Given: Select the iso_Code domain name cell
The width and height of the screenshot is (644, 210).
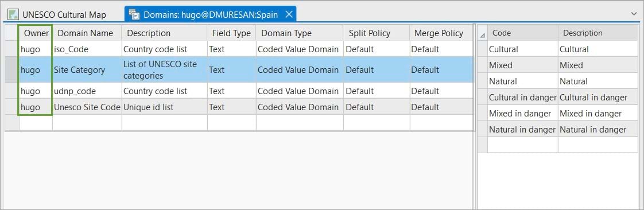Looking at the screenshot, I should point(87,49).
